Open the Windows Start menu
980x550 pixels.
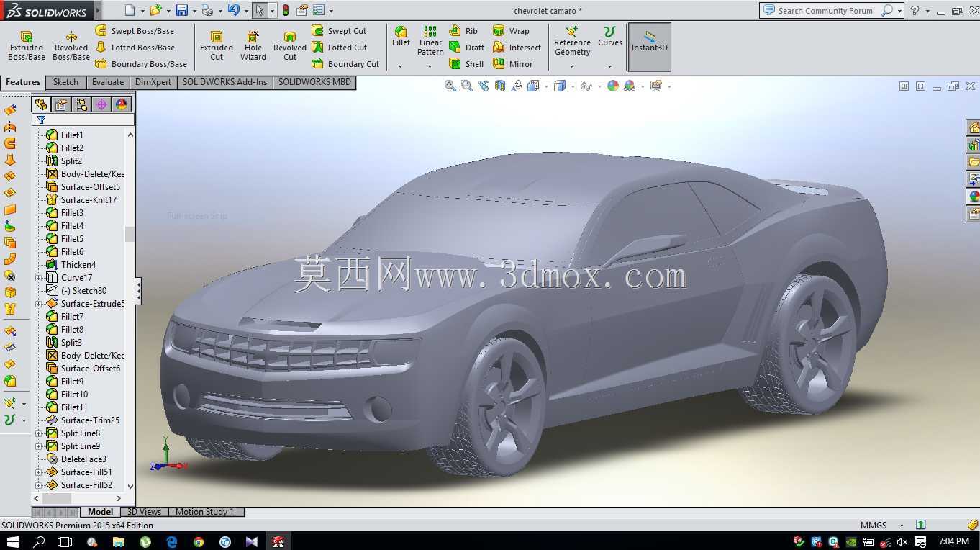[x=12, y=541]
